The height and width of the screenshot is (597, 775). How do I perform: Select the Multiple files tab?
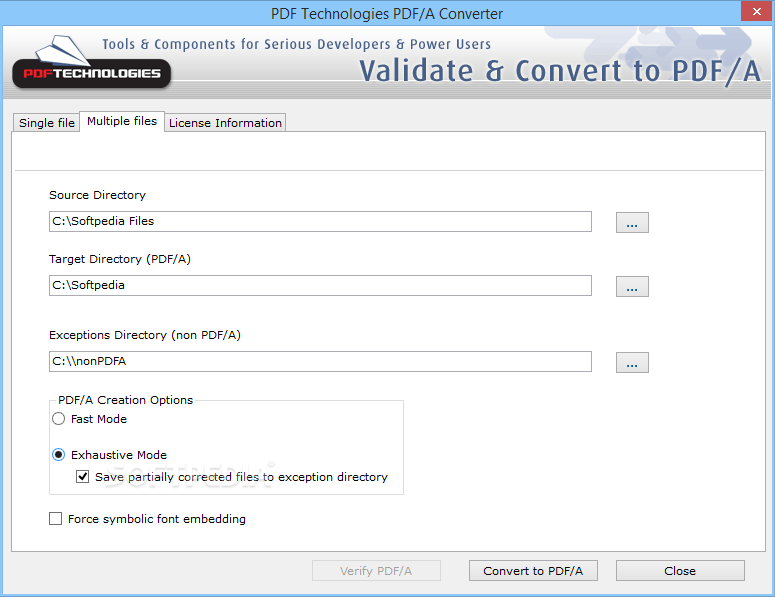(121, 121)
